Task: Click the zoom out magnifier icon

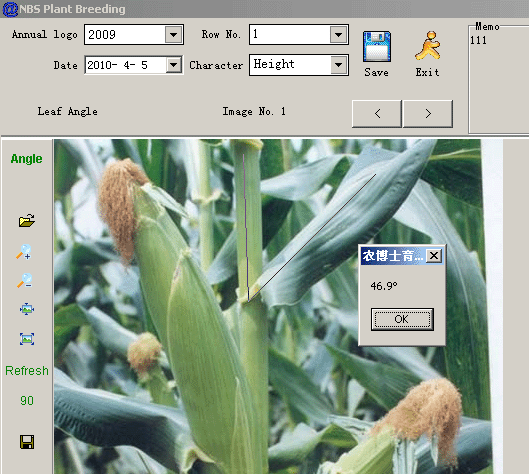Action: click(25, 280)
